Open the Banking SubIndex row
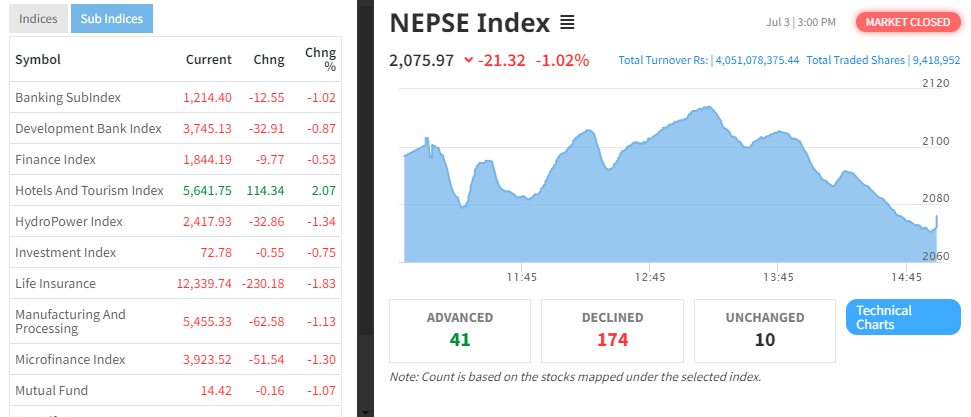The height and width of the screenshot is (417, 971). 67,97
